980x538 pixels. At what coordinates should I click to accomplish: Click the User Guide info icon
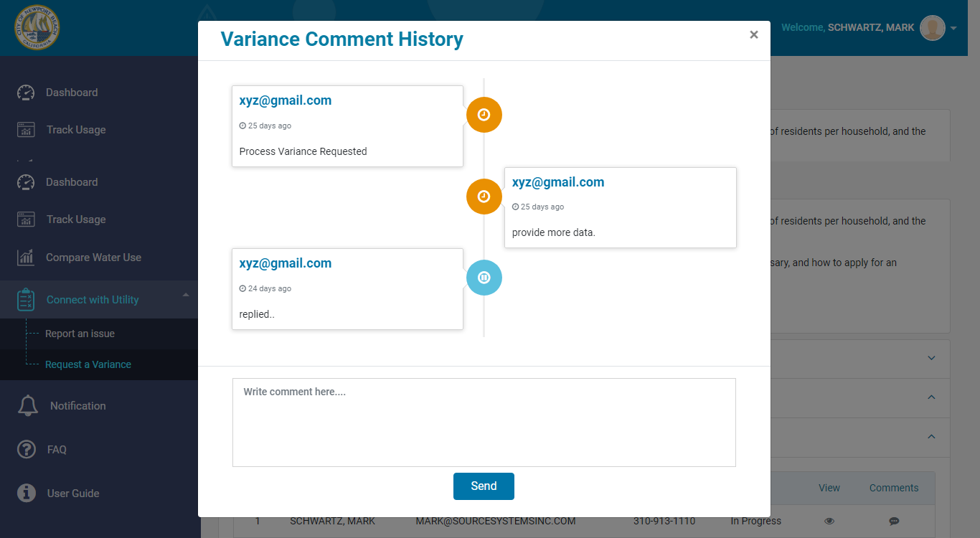27,494
